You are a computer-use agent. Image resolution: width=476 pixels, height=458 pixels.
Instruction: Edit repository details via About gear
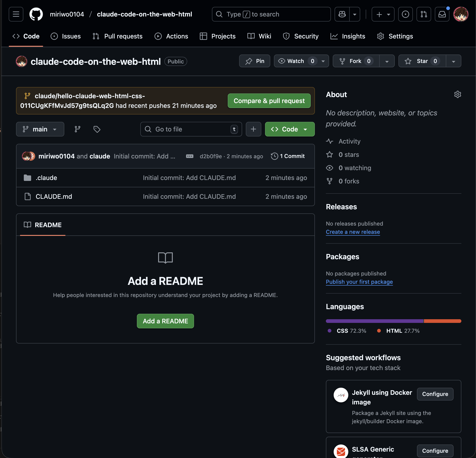click(457, 95)
